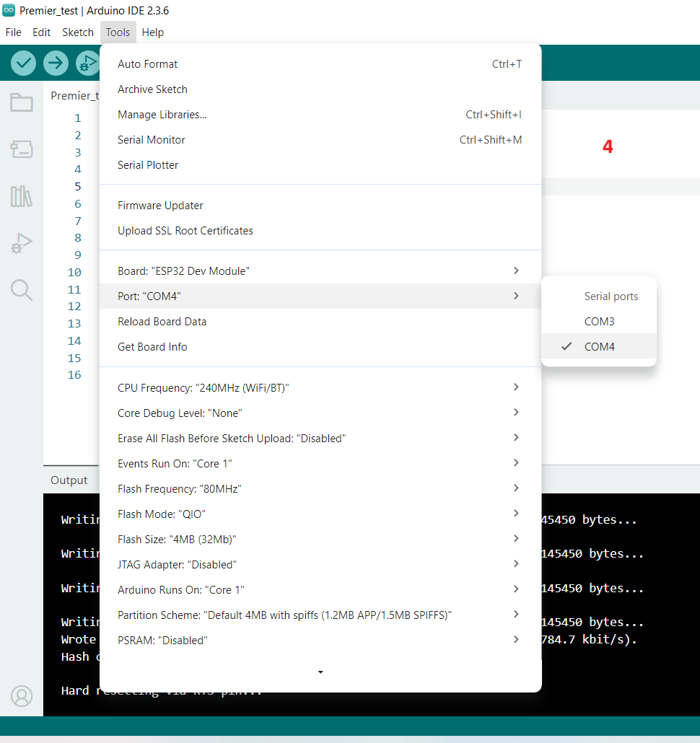Expand the Board "ESP32 Dev Module" submenu
This screenshot has width=700, height=743.
[x=320, y=271]
